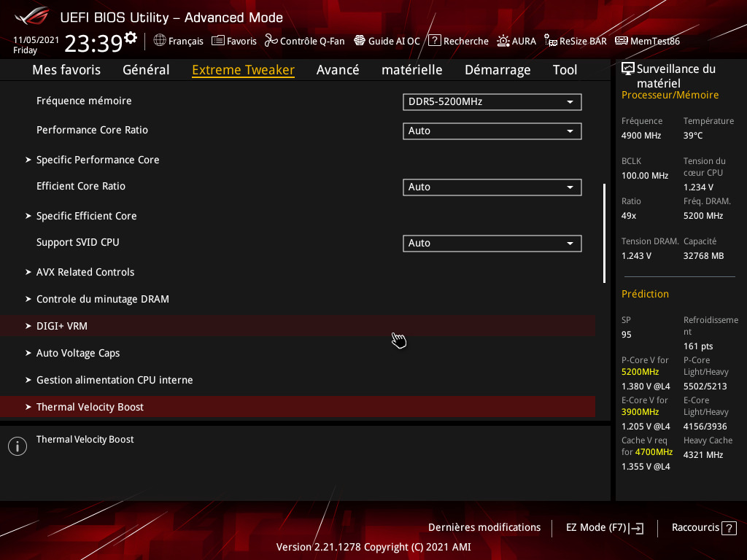
Task: Open Support SVID CPU dropdown
Action: [x=492, y=244]
